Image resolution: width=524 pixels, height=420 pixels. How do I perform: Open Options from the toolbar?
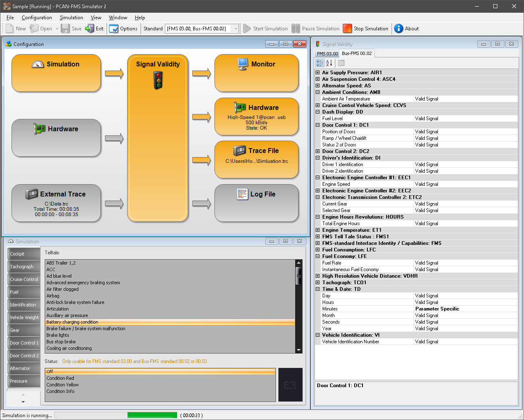coord(123,29)
